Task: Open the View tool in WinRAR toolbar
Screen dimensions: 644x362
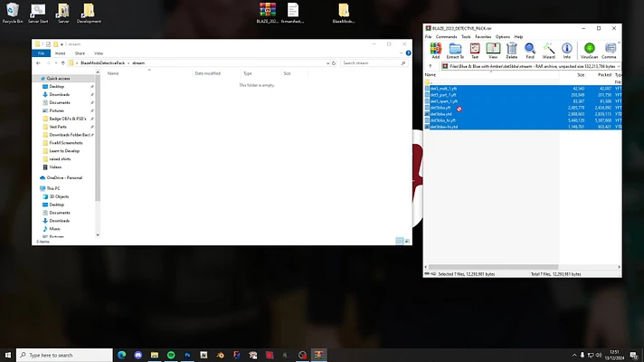Action: coord(493,51)
